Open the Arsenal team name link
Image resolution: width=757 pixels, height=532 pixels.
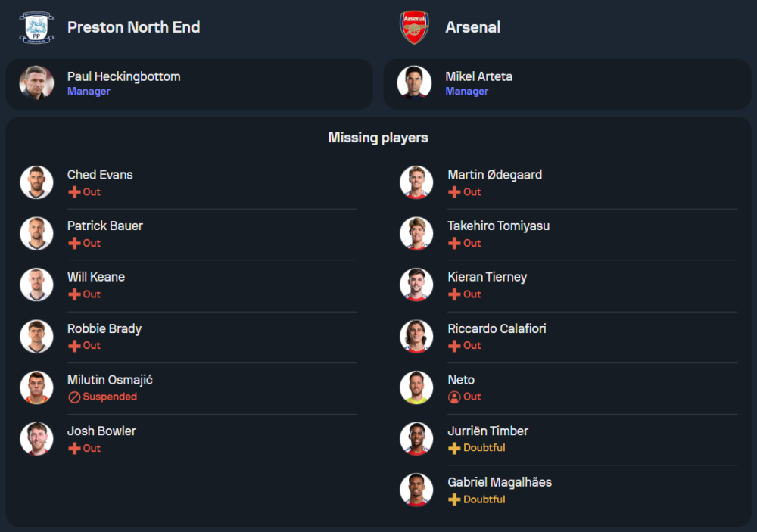[473, 27]
